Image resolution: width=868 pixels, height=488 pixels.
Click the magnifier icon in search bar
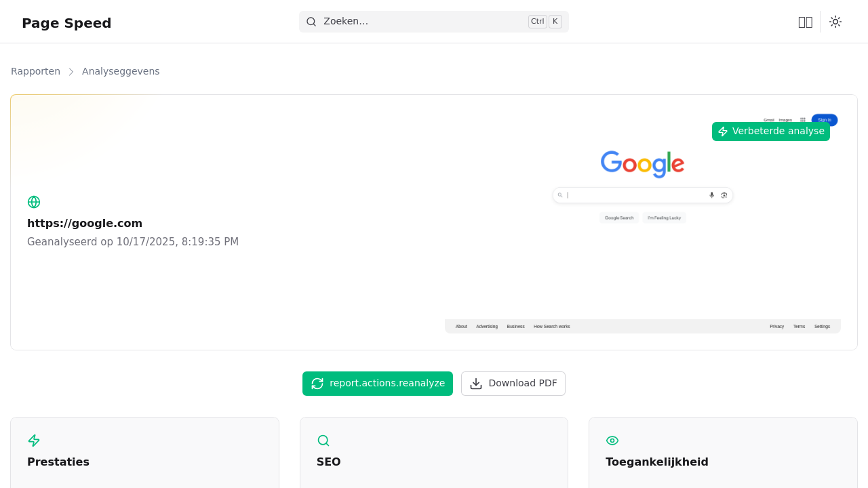coord(311,22)
